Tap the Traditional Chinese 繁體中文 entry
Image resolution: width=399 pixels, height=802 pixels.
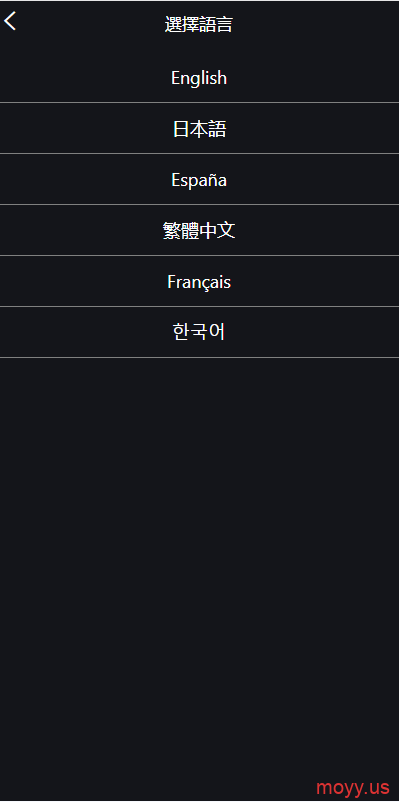pos(200,230)
